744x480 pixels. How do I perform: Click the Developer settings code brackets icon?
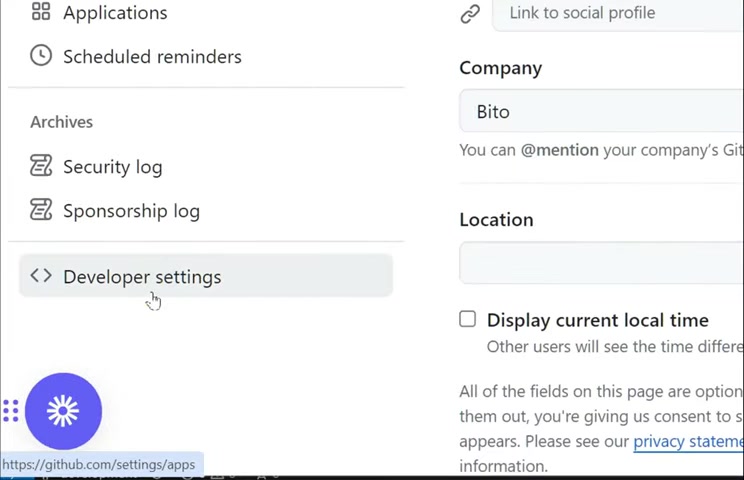point(41,276)
